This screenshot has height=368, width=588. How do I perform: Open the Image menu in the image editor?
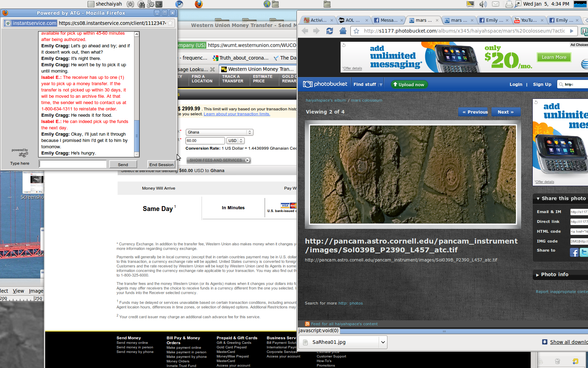click(x=36, y=291)
